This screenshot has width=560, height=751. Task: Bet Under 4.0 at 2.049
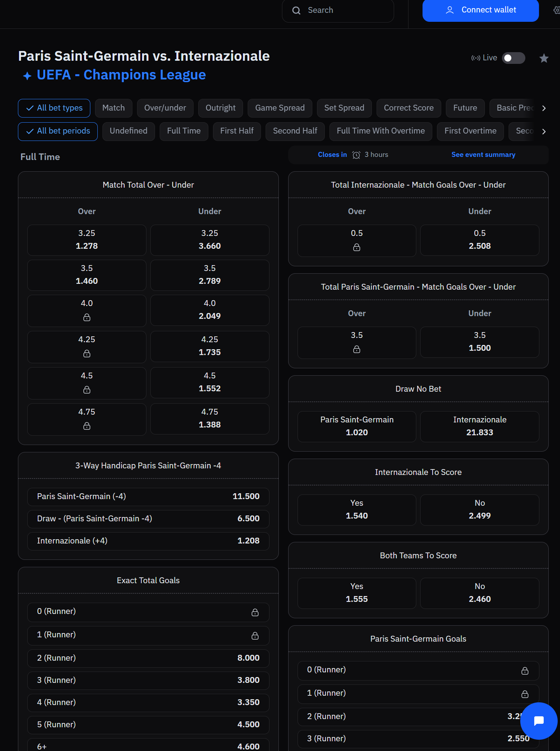coord(210,310)
